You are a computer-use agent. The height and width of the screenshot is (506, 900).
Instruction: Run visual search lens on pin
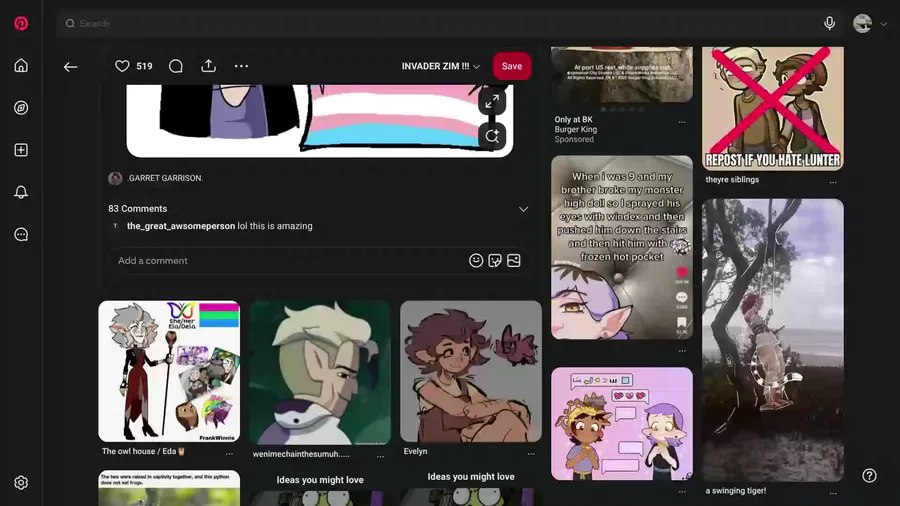pos(492,136)
